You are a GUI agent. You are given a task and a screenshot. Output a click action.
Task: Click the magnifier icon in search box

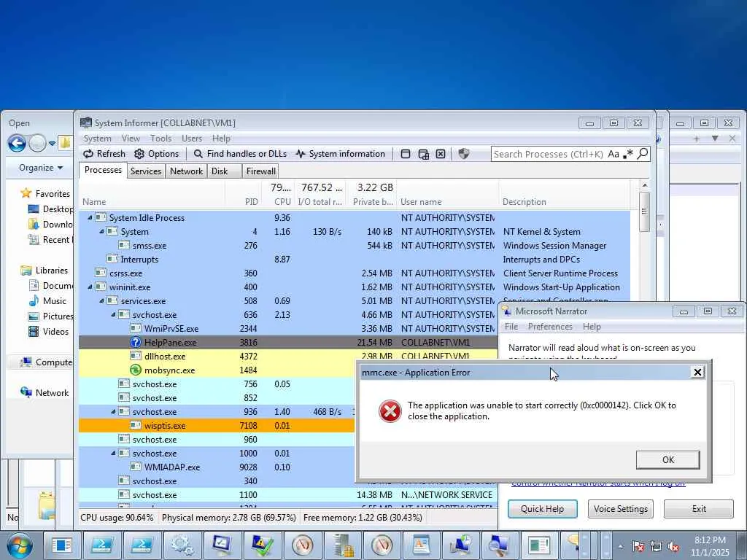(643, 154)
